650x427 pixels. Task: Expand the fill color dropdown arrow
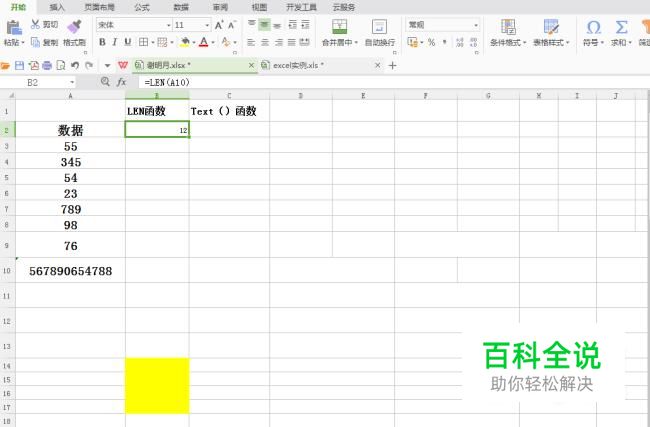(x=193, y=42)
